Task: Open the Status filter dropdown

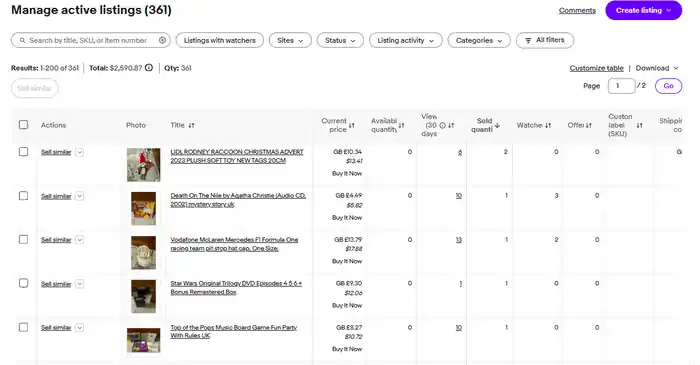Action: [x=340, y=40]
